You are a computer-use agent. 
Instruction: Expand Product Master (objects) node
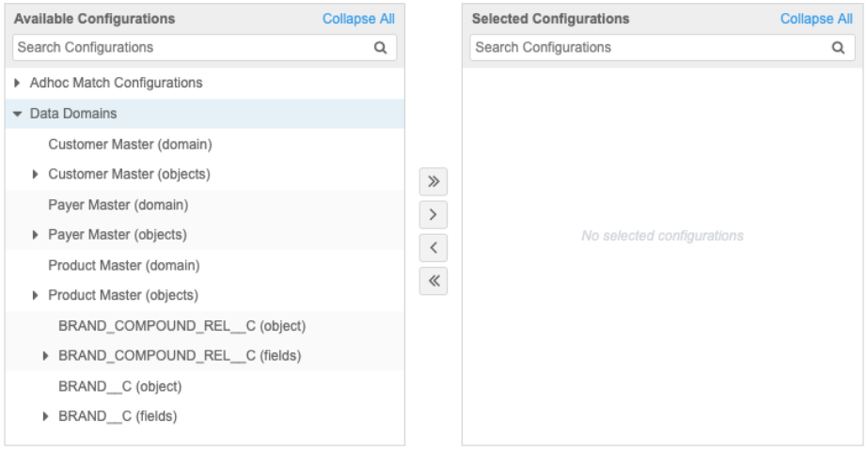pyautogui.click(x=36, y=296)
